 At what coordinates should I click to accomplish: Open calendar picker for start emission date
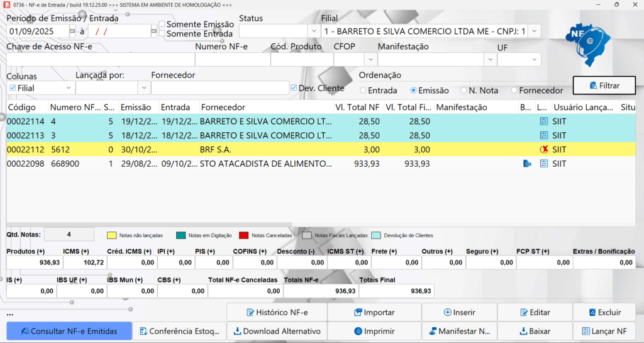point(72,31)
